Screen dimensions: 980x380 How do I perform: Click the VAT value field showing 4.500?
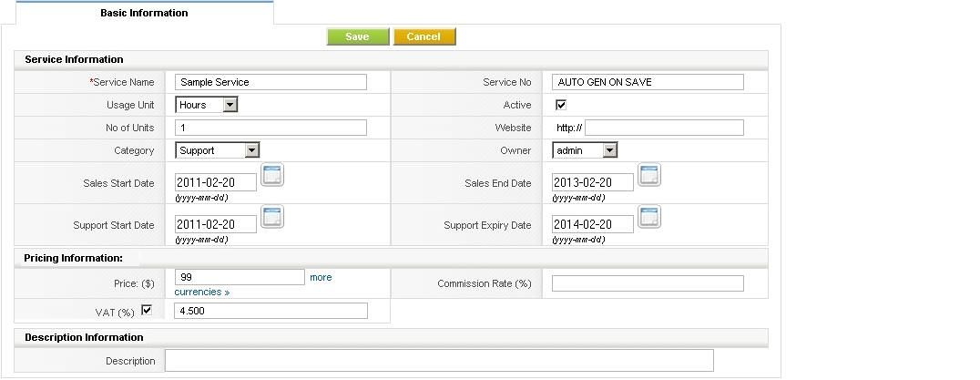[271, 311]
